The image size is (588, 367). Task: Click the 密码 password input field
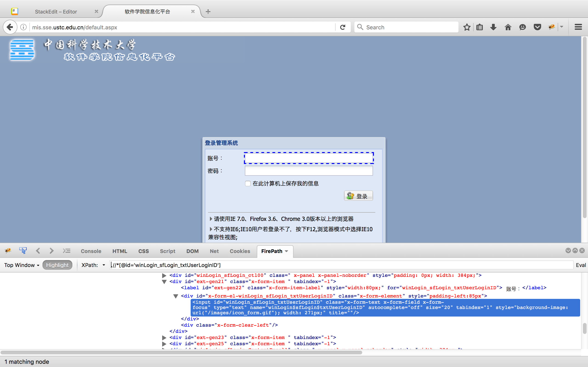click(308, 171)
